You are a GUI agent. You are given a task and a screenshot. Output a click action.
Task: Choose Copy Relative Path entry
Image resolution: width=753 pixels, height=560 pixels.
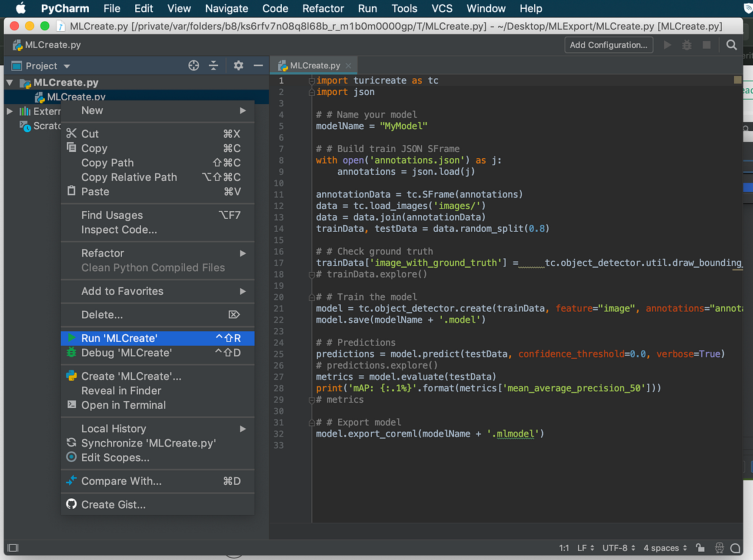pos(158,177)
